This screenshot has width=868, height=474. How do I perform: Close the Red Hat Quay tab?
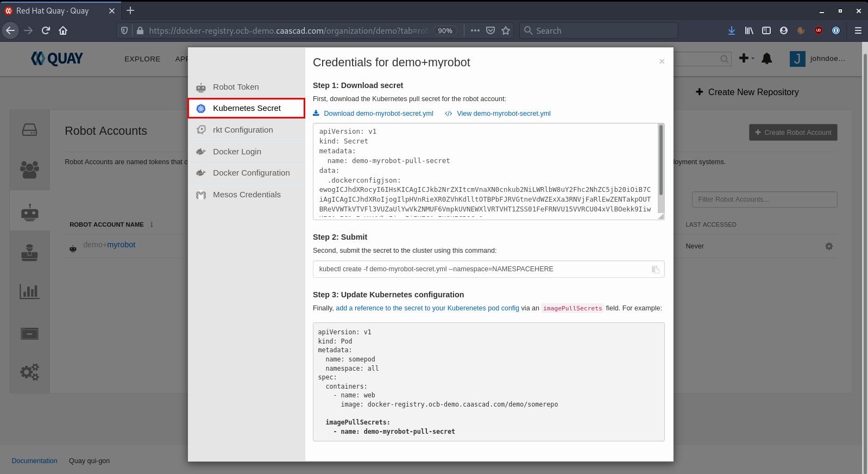(111, 11)
